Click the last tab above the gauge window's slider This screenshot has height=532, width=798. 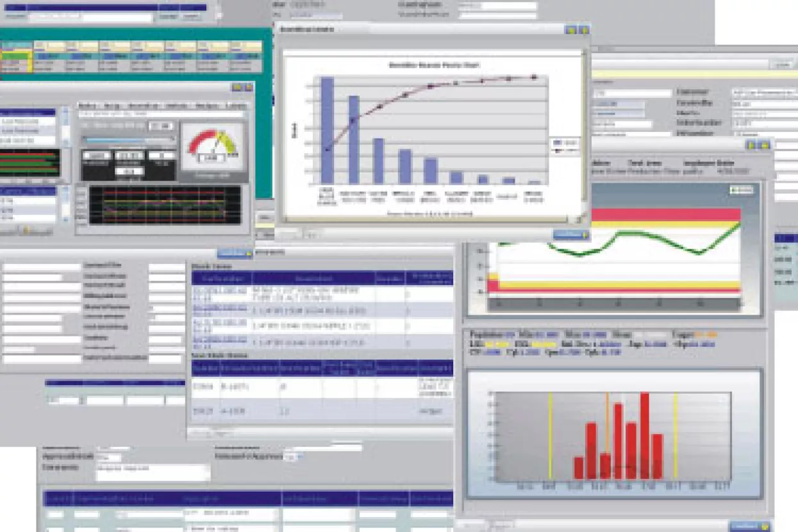point(237,105)
